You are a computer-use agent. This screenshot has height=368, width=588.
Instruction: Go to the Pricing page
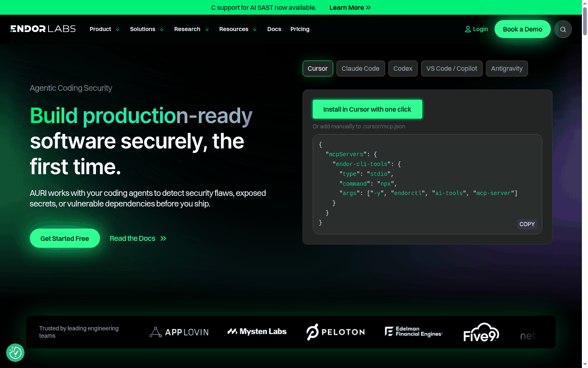coord(300,29)
